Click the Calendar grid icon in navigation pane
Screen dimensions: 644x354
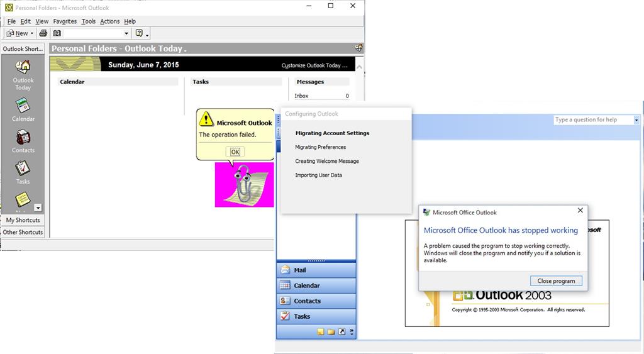(285, 285)
